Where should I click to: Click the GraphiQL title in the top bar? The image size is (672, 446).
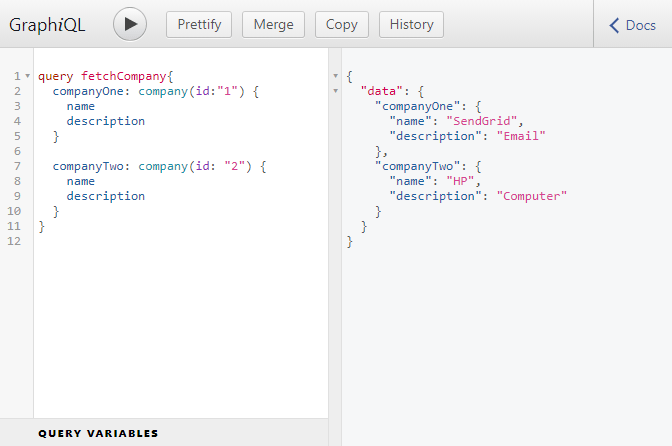click(47, 25)
